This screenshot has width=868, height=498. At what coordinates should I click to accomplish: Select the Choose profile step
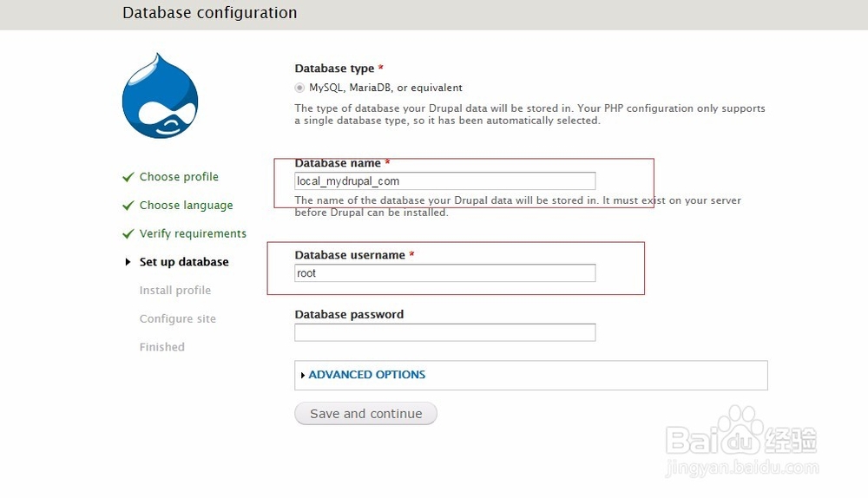179,177
